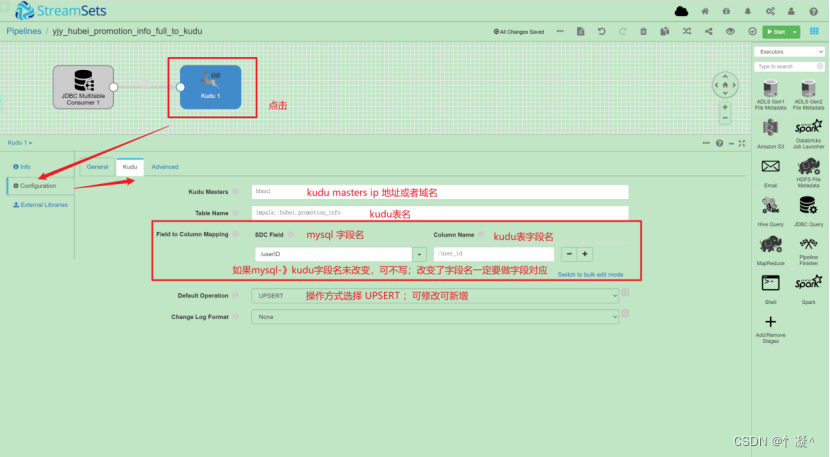Viewport: 830px width, 457px height.
Task: Add Pipeline Finisher executor
Action: click(x=808, y=251)
